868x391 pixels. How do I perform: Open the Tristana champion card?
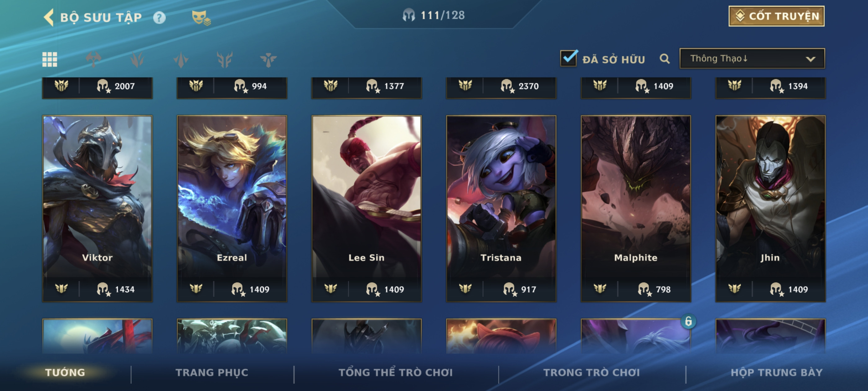click(x=501, y=209)
